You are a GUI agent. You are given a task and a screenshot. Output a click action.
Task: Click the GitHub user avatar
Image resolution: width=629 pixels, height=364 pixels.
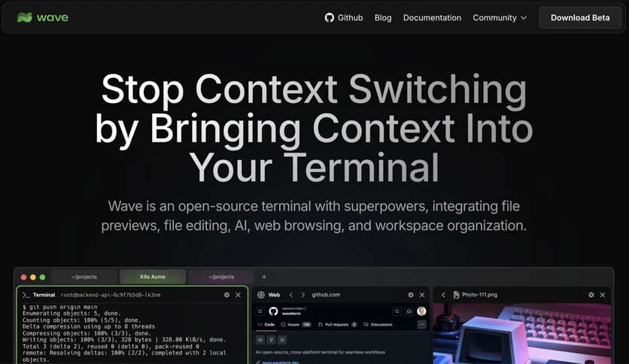pos(421,311)
